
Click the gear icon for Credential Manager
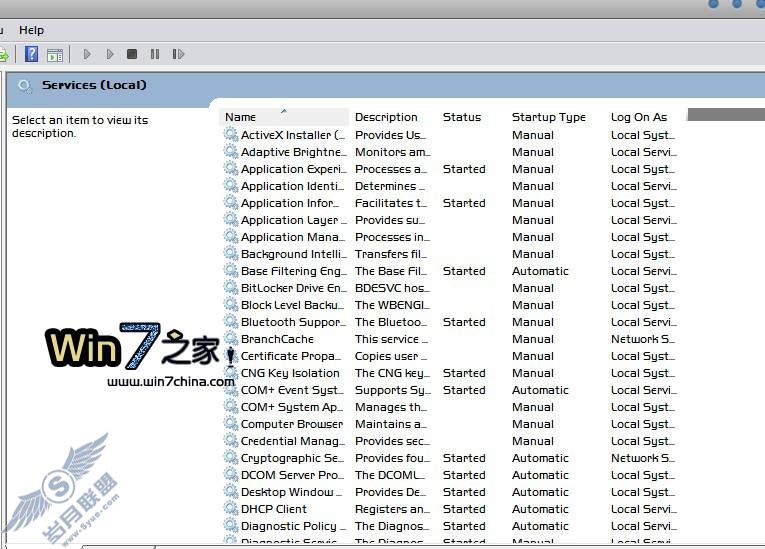pos(231,440)
